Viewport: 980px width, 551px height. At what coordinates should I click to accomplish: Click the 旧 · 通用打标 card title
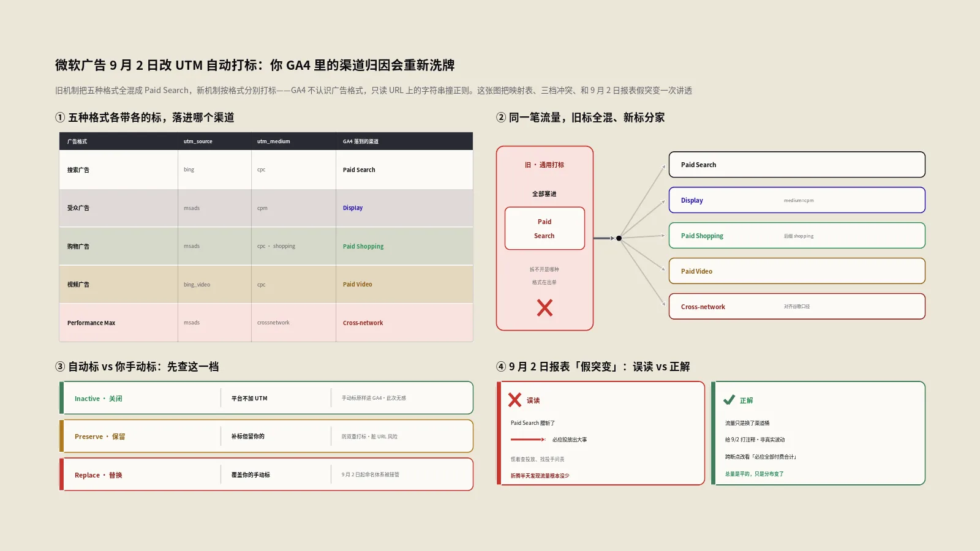click(545, 165)
